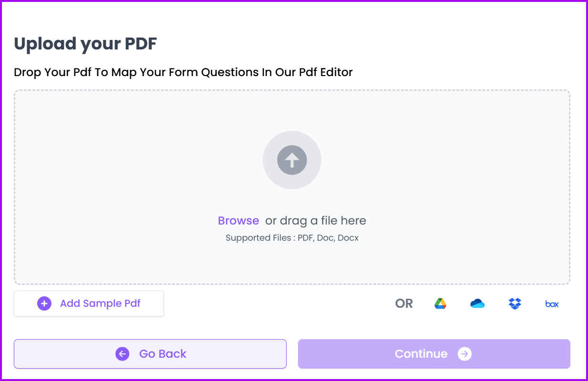Click the drag-and-drop upload zone
Image resolution: width=588 pixels, height=381 pixels.
point(292,186)
